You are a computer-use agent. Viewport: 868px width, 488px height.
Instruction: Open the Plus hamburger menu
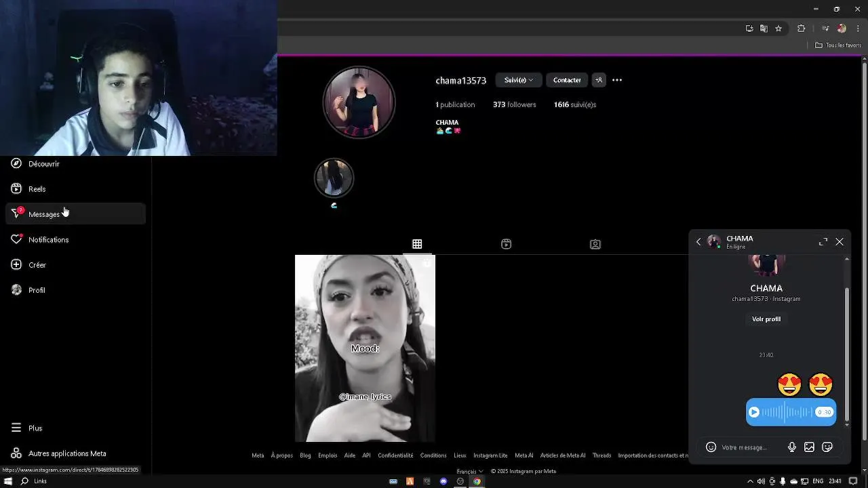(x=75, y=428)
